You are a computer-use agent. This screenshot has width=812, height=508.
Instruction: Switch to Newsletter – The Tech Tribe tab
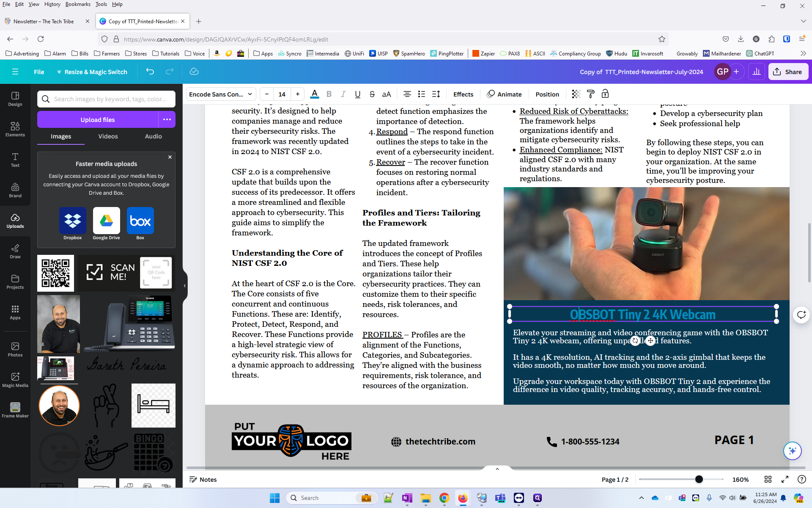click(44, 21)
